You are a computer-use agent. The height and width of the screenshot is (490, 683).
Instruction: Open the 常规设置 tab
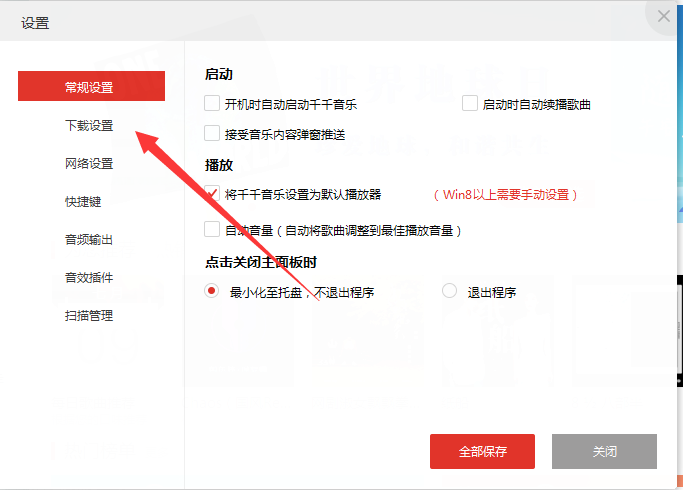(91, 86)
